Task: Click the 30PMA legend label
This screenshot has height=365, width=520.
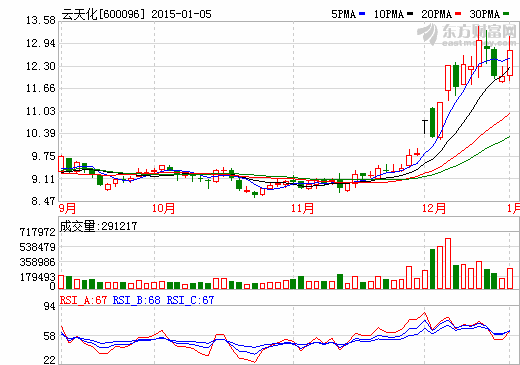Action: [484, 14]
